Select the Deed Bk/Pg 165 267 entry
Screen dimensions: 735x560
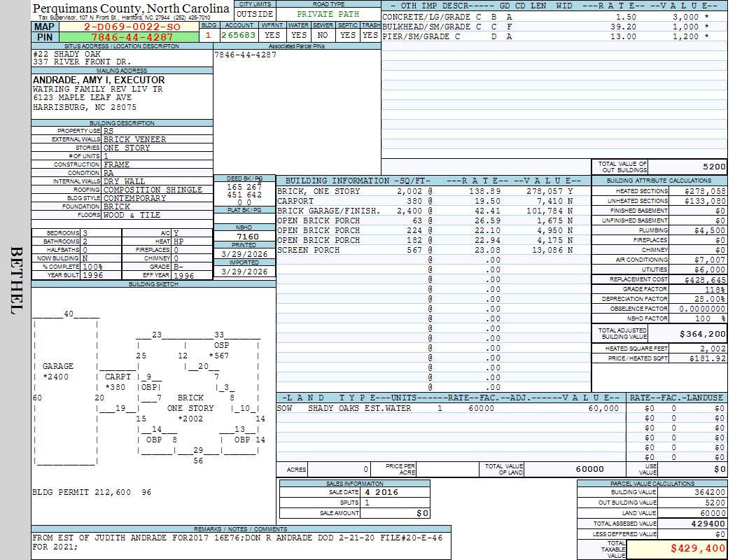click(x=244, y=188)
